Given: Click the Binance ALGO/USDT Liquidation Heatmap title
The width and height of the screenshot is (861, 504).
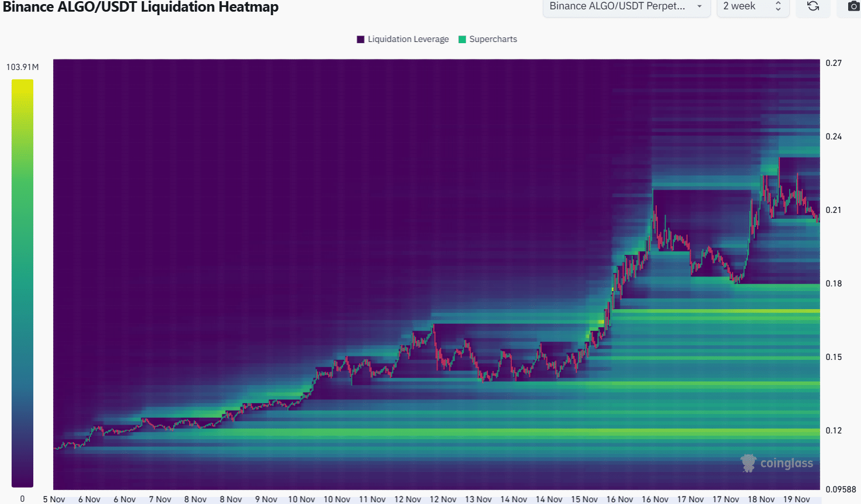Looking at the screenshot, I should 141,7.
